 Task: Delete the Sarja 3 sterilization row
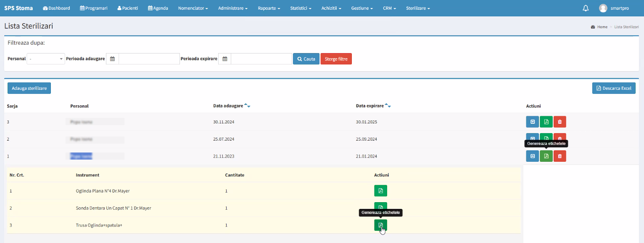click(x=560, y=122)
